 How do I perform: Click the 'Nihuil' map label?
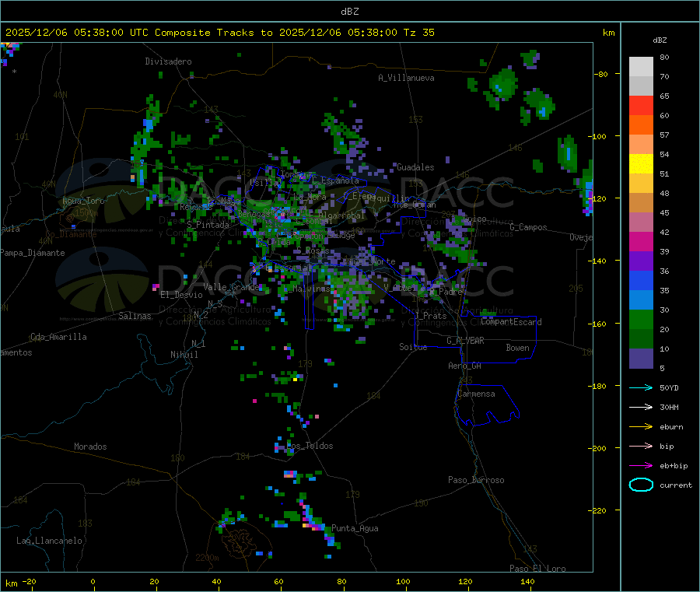pyautogui.click(x=184, y=355)
